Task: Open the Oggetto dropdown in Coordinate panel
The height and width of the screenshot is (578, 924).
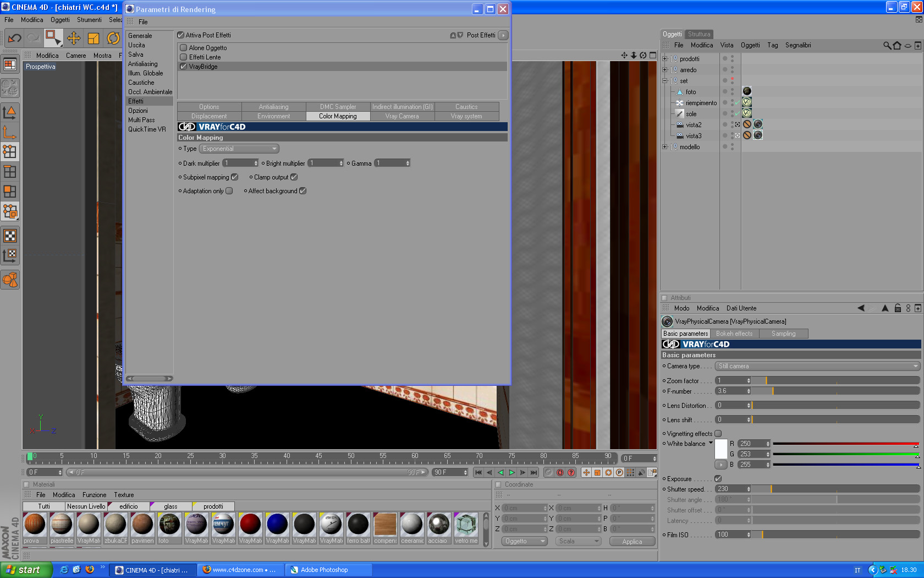Action: [x=525, y=541]
